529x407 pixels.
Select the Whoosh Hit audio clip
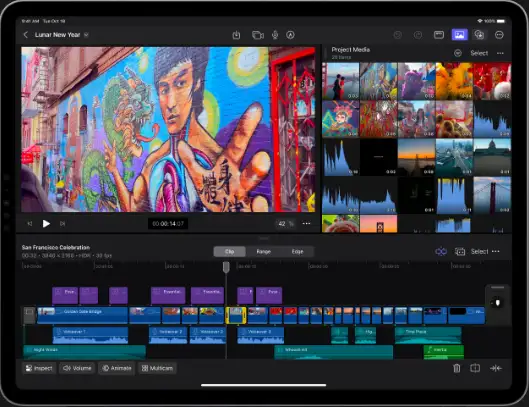334,352
